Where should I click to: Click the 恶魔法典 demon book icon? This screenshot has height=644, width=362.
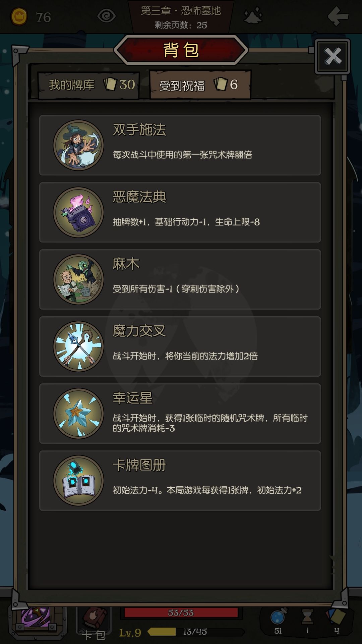pos(78,212)
